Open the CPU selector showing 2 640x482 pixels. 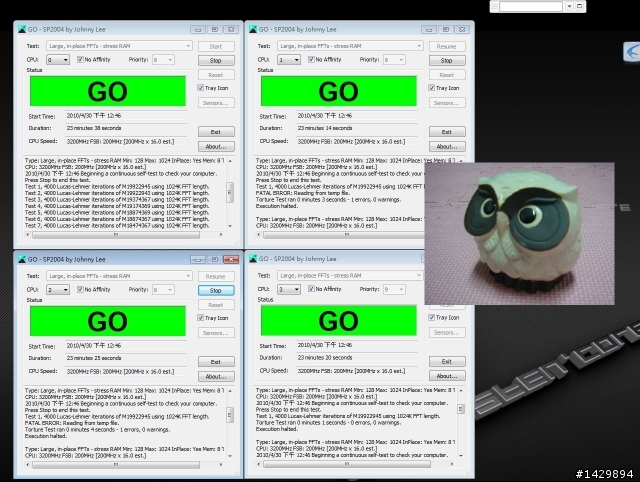click(58, 290)
